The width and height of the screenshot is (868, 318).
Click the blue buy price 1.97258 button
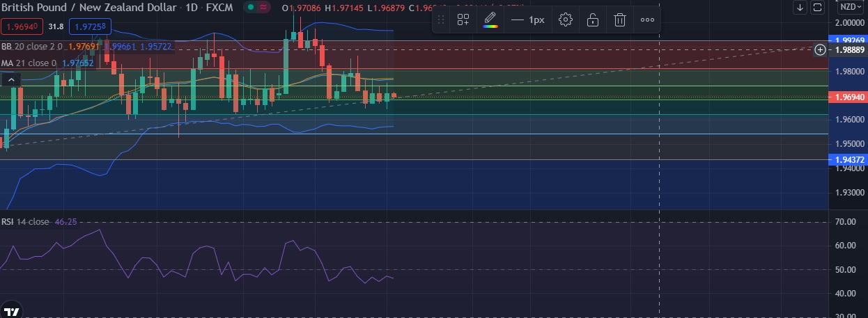click(90, 28)
